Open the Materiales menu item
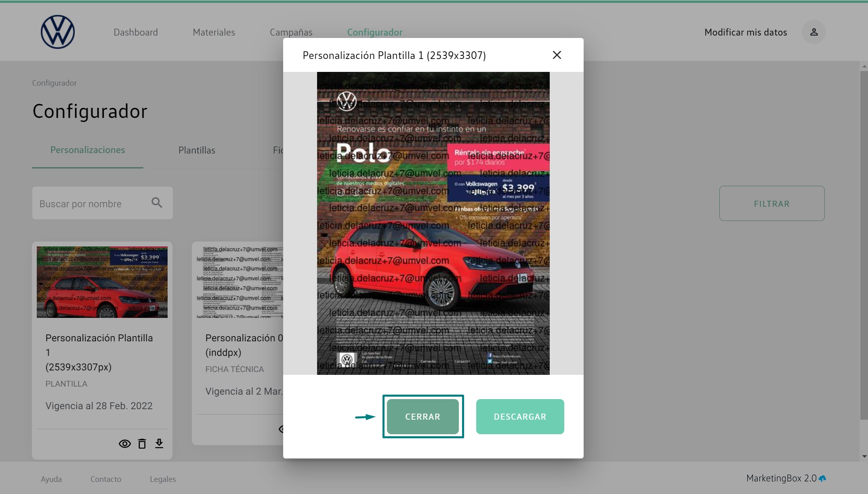868x494 pixels. pos(214,32)
